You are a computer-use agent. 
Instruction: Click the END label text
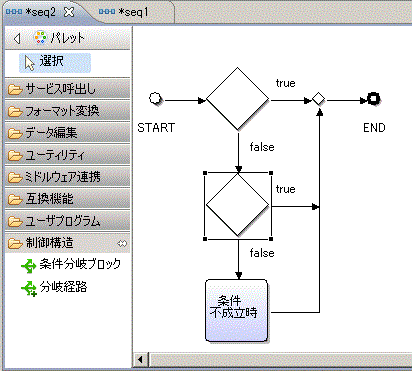pos(374,128)
